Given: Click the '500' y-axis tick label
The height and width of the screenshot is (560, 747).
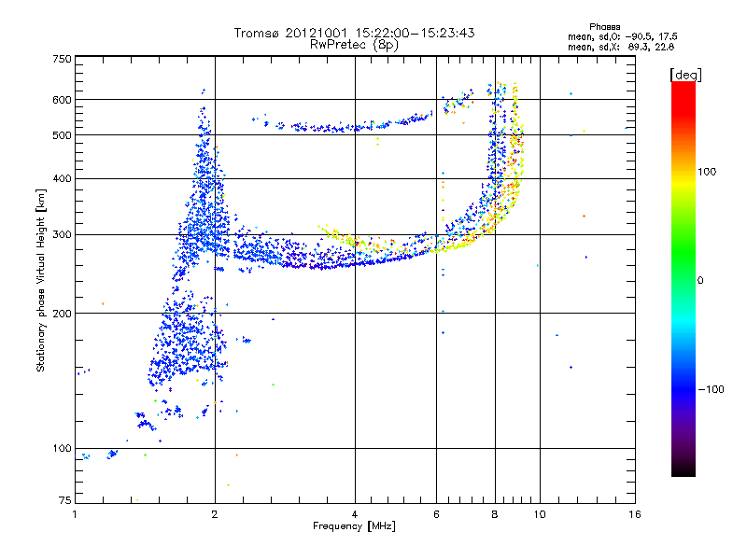Looking at the screenshot, I should [x=62, y=135].
